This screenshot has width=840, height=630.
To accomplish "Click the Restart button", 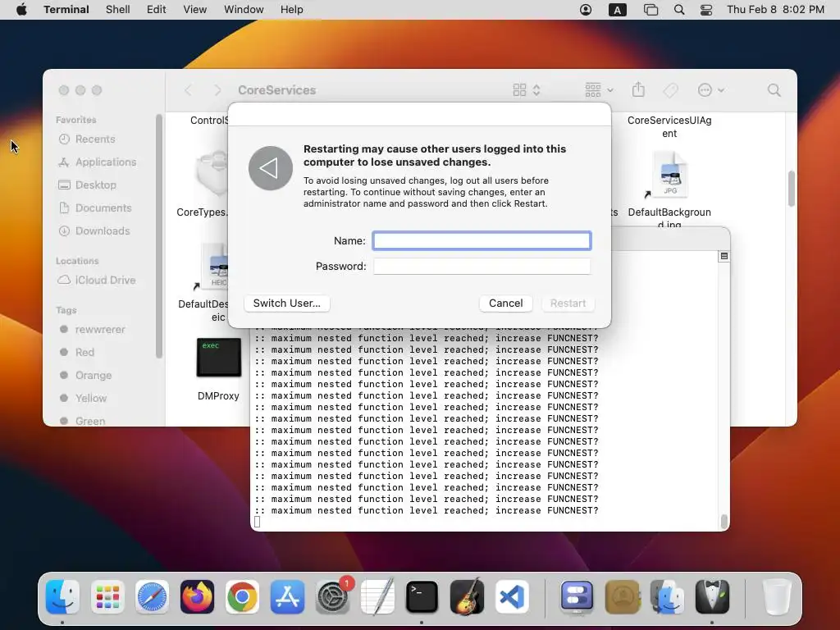I will tap(568, 304).
